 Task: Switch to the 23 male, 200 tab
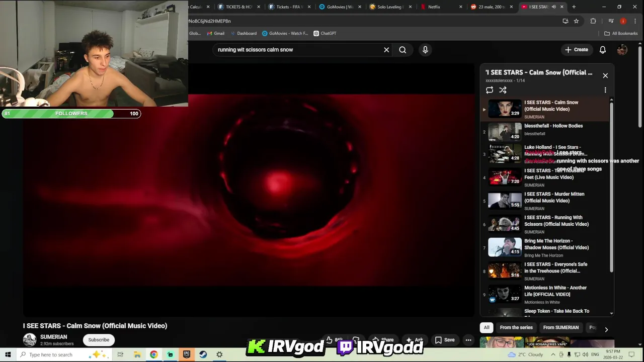pos(491,7)
